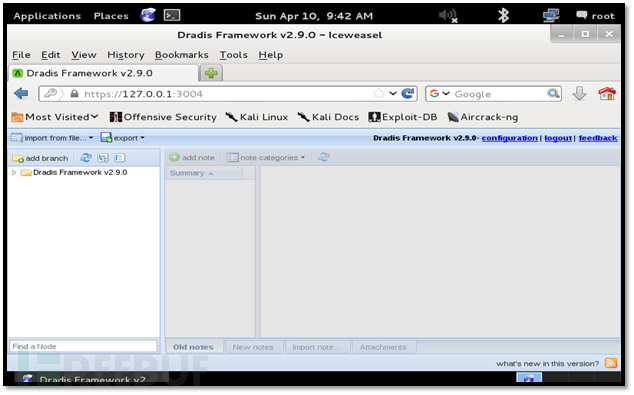Click the add branch button
This screenshot has height=395, width=634.
(40, 158)
